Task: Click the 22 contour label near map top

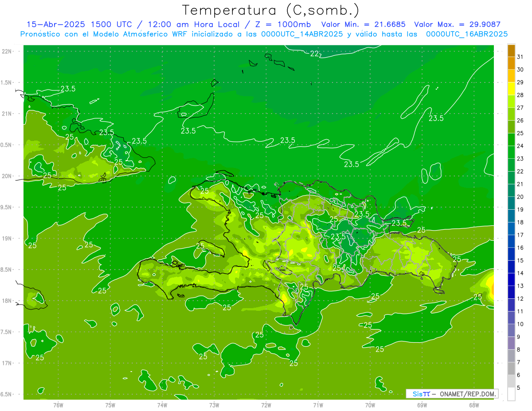Action: point(314,54)
